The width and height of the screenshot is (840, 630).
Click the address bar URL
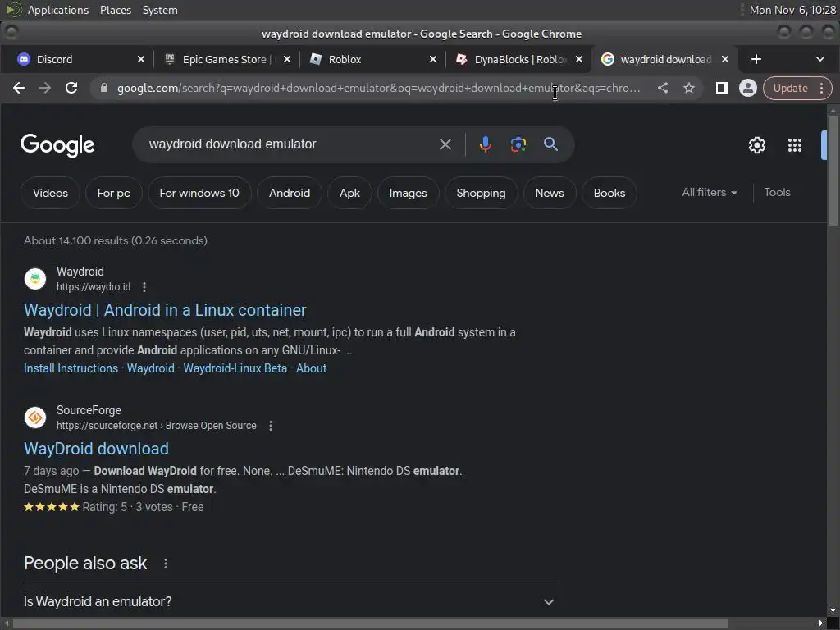coord(378,88)
